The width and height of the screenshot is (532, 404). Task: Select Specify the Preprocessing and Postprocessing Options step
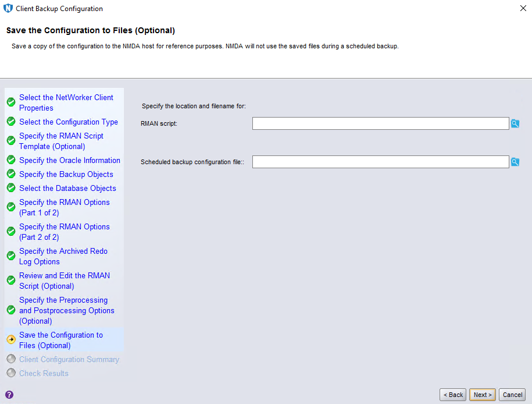(x=66, y=311)
